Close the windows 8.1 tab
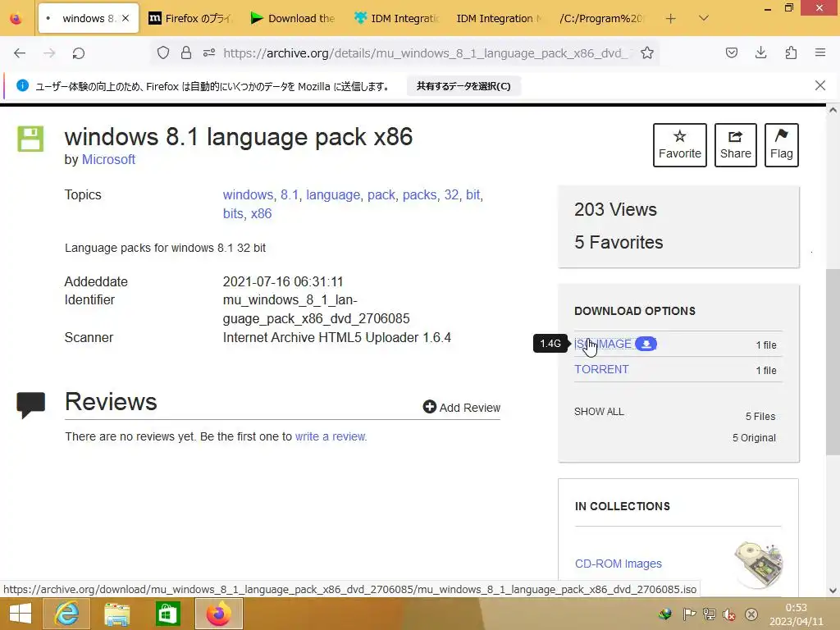Screen dimensions: 840x630 click(x=126, y=18)
